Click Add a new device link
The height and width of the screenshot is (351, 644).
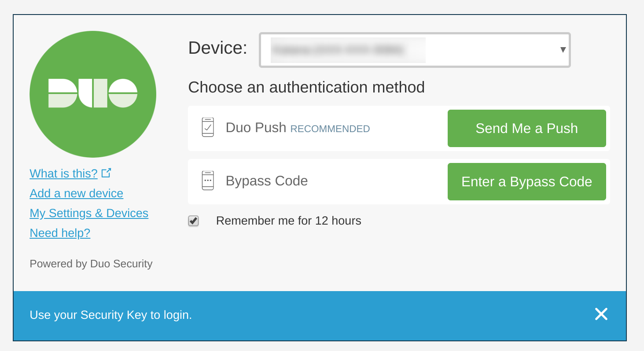(x=77, y=193)
